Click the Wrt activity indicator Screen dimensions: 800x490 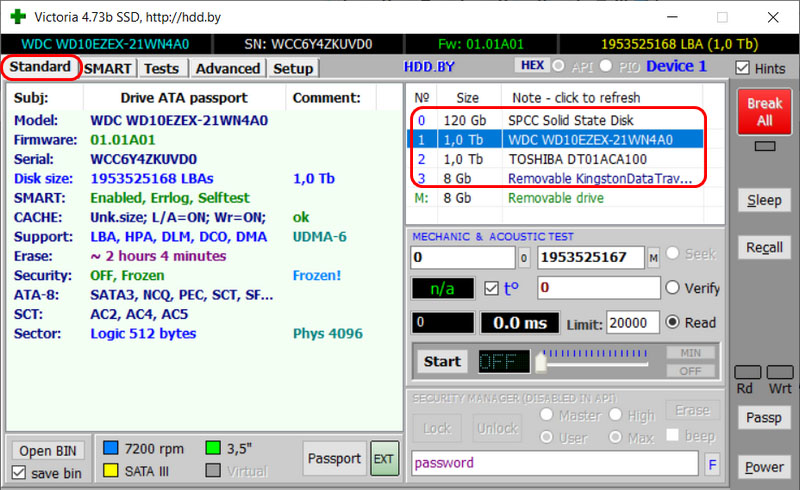(780, 372)
